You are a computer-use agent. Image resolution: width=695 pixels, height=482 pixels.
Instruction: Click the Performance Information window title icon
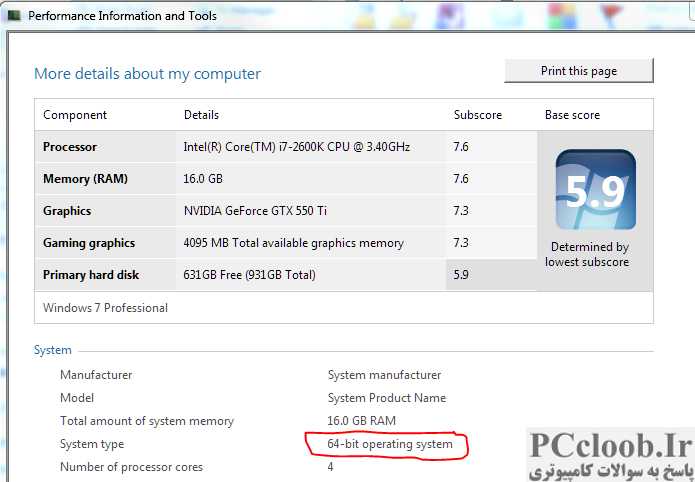pyautogui.click(x=14, y=16)
